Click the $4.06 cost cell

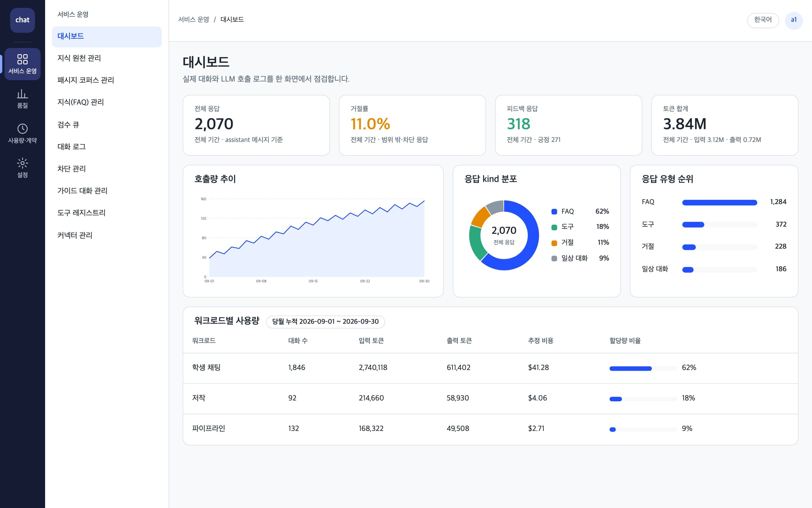tap(537, 398)
